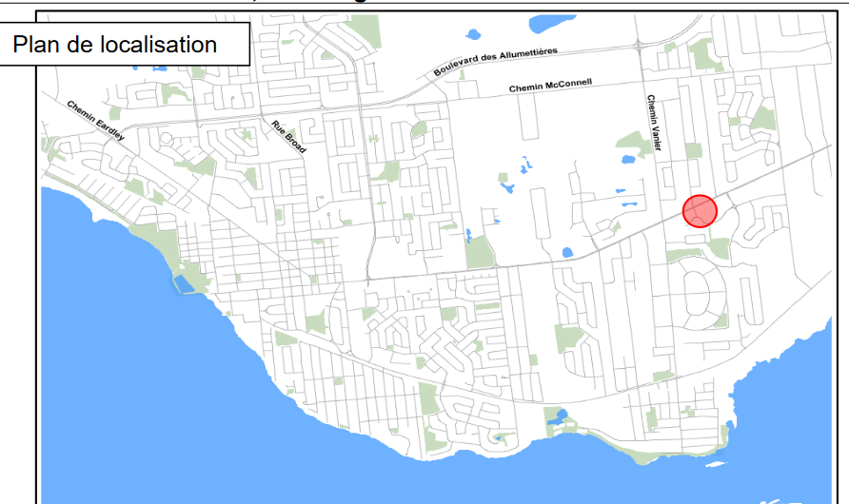The width and height of the screenshot is (849, 504).
Task: Click the "Chemin Eardley" street label
Action: [x=96, y=121]
